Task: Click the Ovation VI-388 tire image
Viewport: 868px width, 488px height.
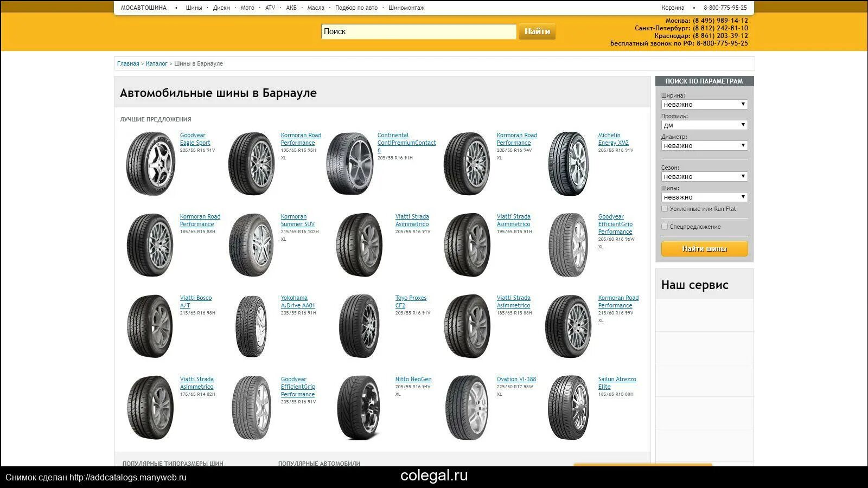Action: [x=467, y=407]
